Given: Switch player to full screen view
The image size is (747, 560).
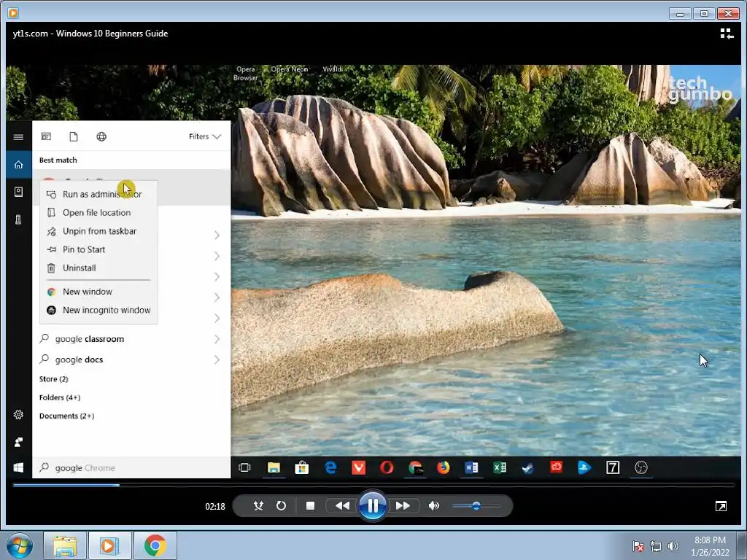Looking at the screenshot, I should (721, 506).
